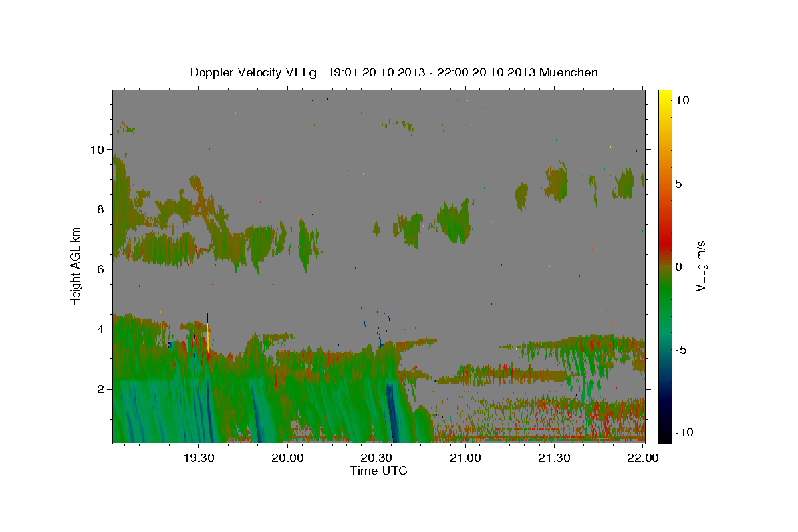
Task: Click the 'Height AGL km' axis label
Action: pos(76,267)
